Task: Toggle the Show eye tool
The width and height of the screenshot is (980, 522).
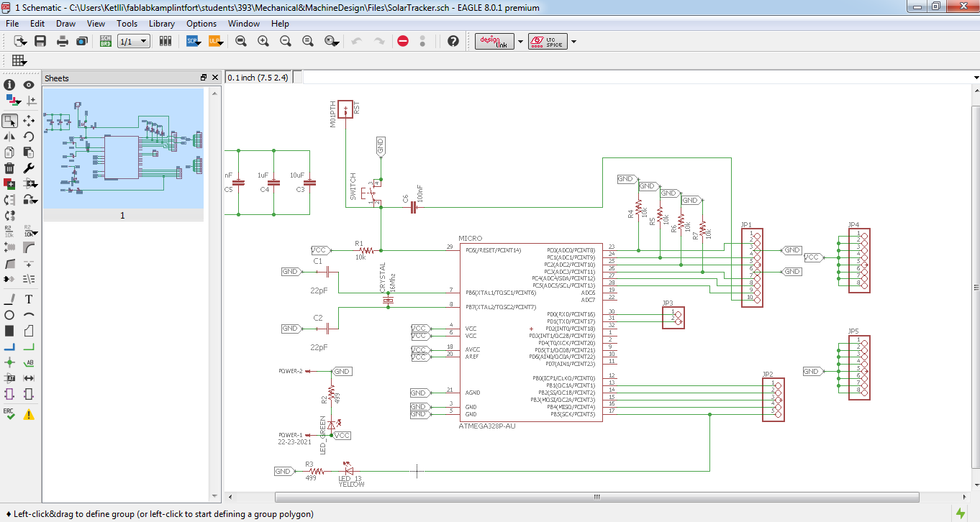Action: [x=29, y=84]
